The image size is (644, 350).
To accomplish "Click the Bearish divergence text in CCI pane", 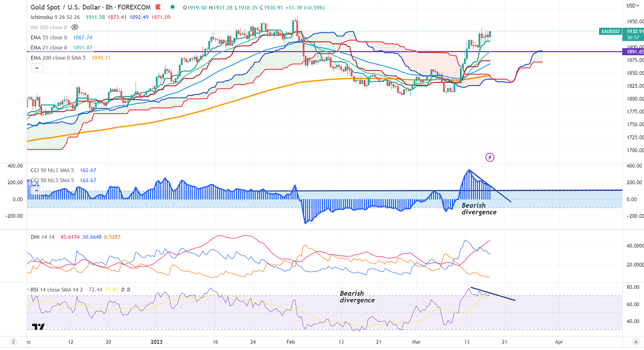I will coord(478,209).
